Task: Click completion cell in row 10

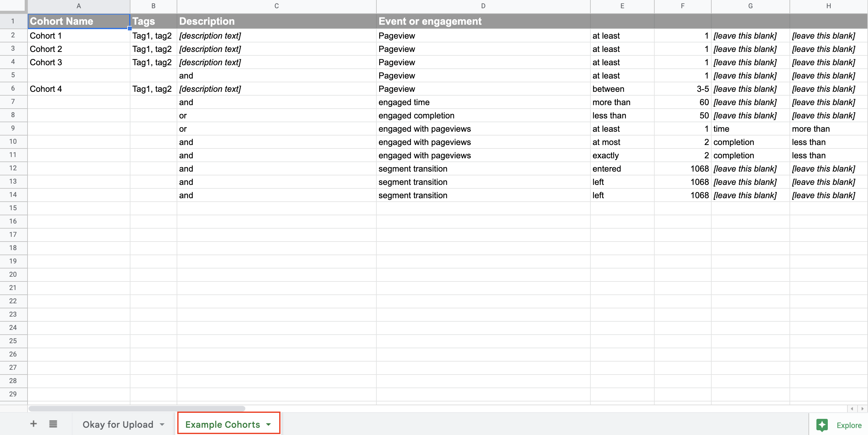Action: click(x=751, y=142)
